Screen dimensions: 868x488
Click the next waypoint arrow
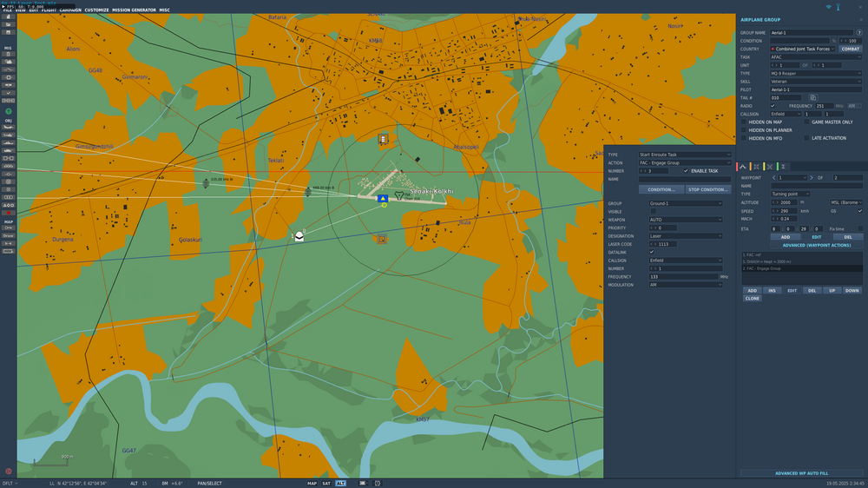click(x=812, y=178)
